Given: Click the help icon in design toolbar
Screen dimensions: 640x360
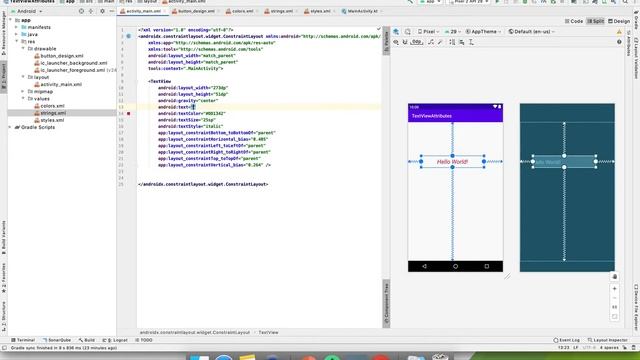Looking at the screenshot, I should click(619, 42).
